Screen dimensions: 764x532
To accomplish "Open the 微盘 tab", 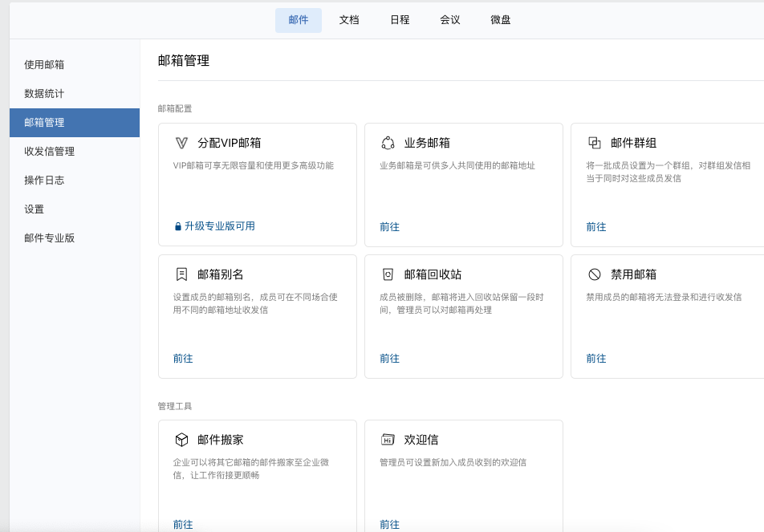I will (501, 20).
